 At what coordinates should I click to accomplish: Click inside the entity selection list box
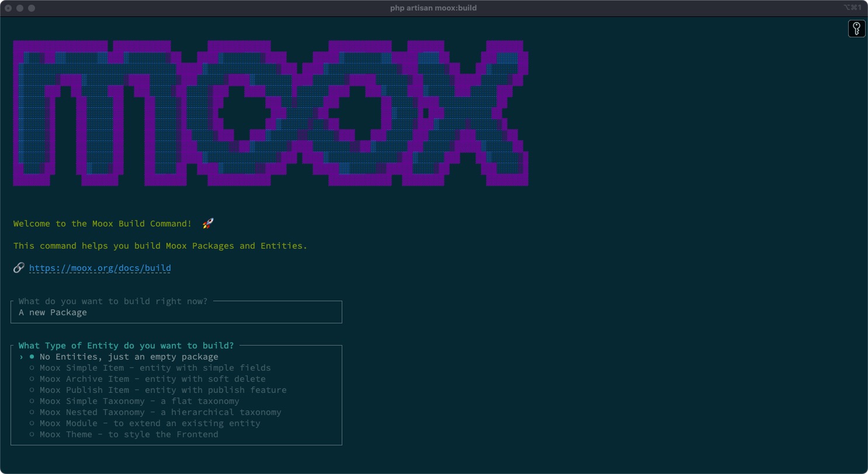(176, 395)
